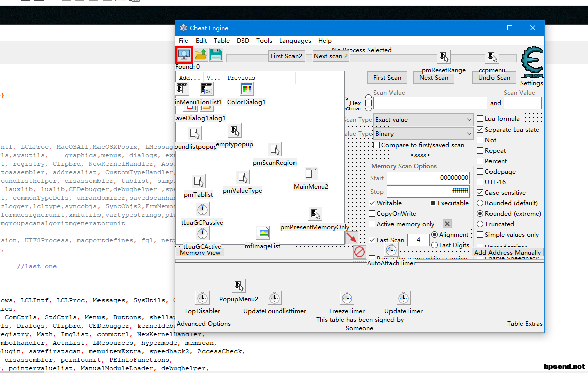Select the UpdateTimer component icon
Image resolution: width=588 pixels, height=373 pixels.
coord(403,299)
